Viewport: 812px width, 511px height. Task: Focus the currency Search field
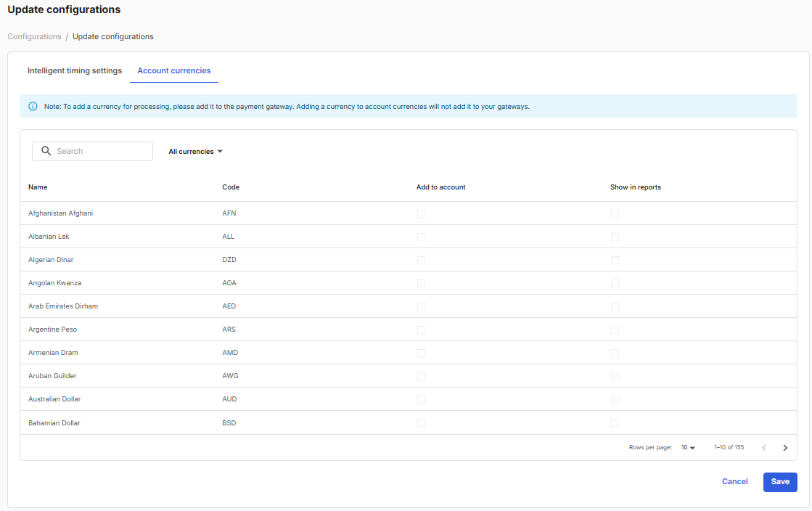(x=92, y=151)
